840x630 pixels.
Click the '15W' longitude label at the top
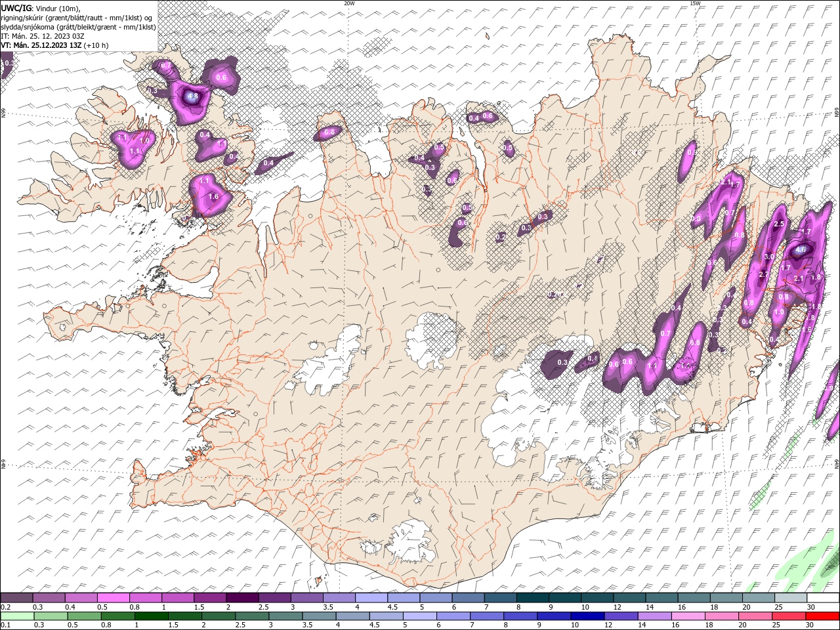tap(695, 3)
